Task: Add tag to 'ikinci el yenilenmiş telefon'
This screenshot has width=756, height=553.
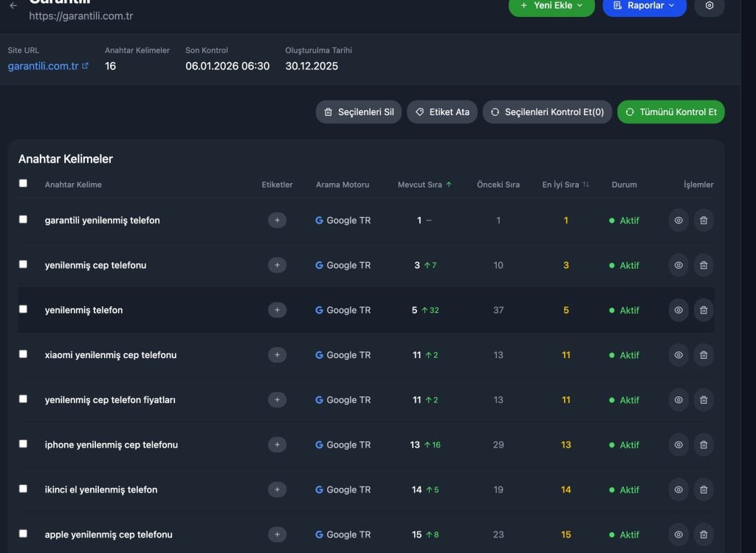Action: 277,490
